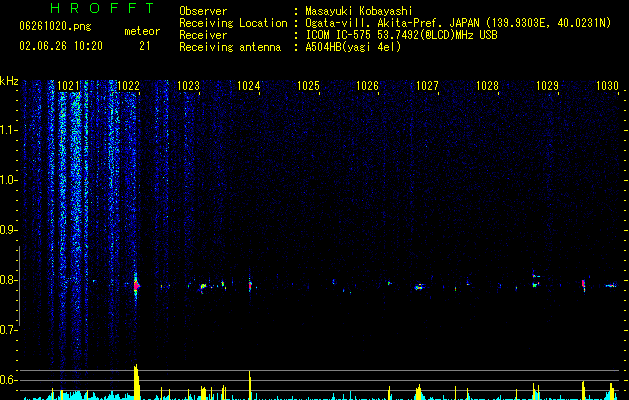
Task: Click the 'Receiving antenna' label
Action: [x=230, y=47]
